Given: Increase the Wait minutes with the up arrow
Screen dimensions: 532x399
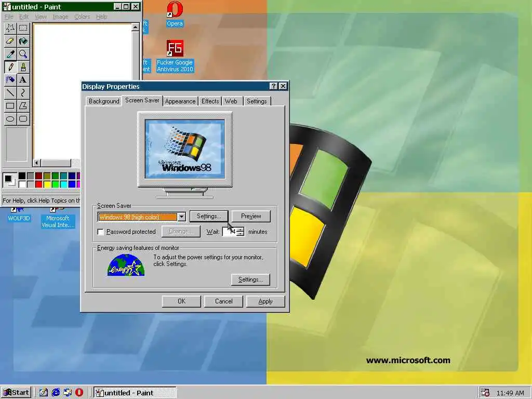Looking at the screenshot, I should 240,229.
